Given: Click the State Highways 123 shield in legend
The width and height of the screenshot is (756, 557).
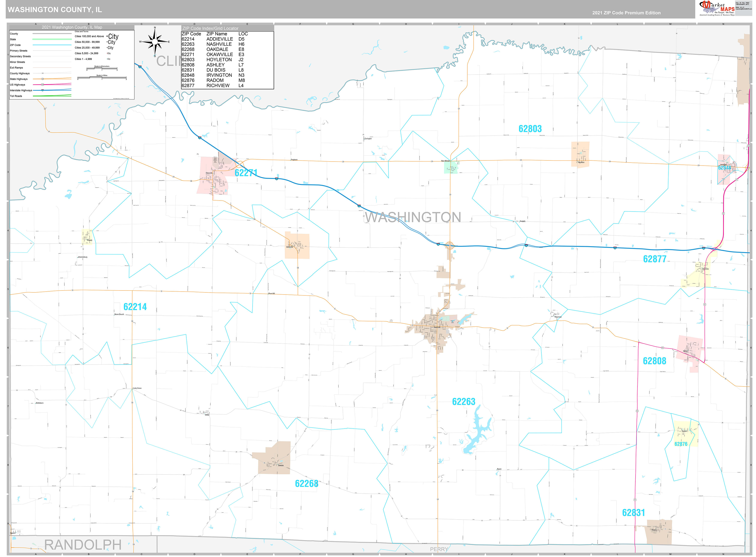Looking at the screenshot, I should pyautogui.click(x=42, y=79).
